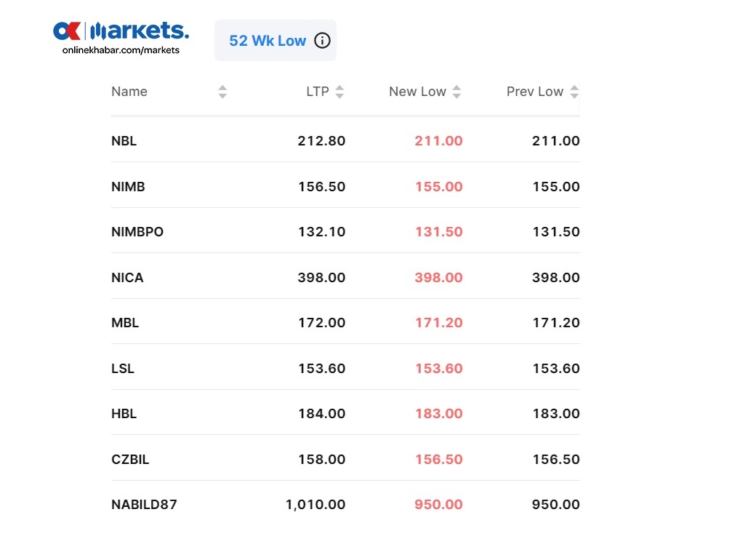Select NBL Prev Low value 211.00
This screenshot has width=756, height=536.
pos(556,141)
